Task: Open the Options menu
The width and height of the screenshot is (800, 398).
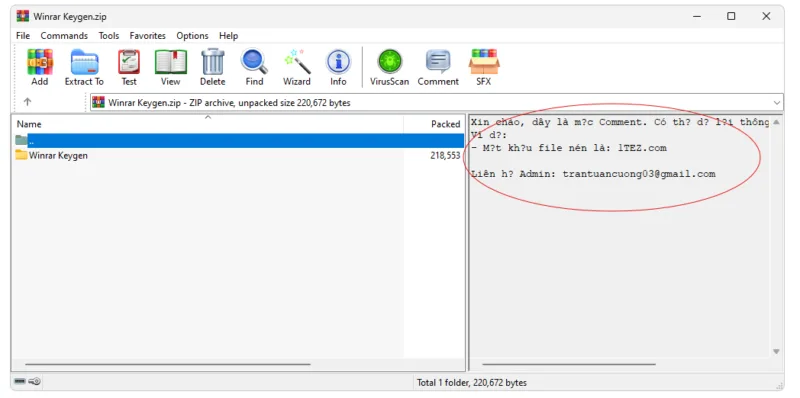Action: [192, 36]
